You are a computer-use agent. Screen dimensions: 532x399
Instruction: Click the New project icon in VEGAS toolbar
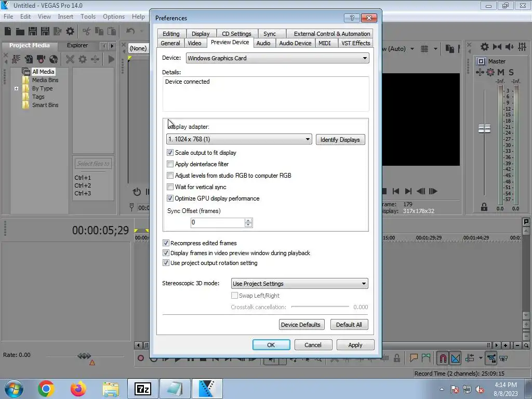pos(8,31)
